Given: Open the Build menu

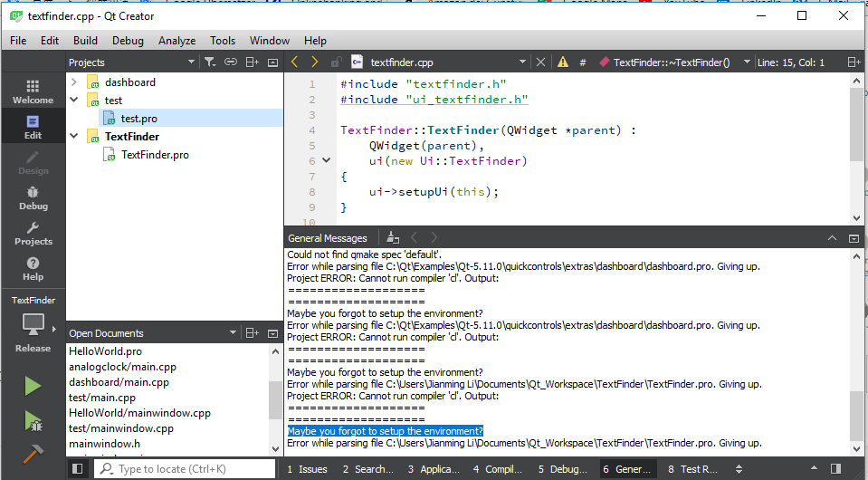Looking at the screenshot, I should pos(85,41).
